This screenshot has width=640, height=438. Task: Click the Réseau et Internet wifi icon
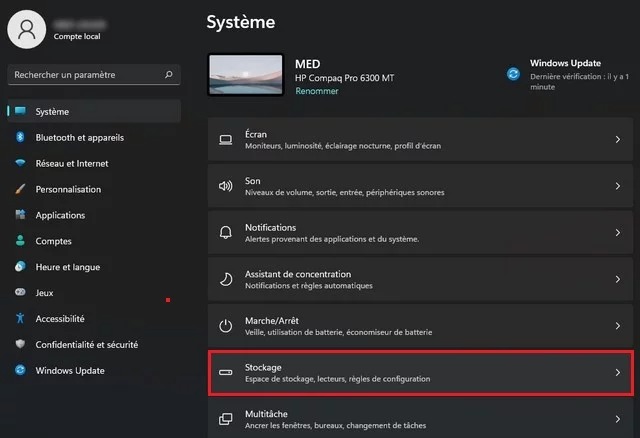click(20, 164)
